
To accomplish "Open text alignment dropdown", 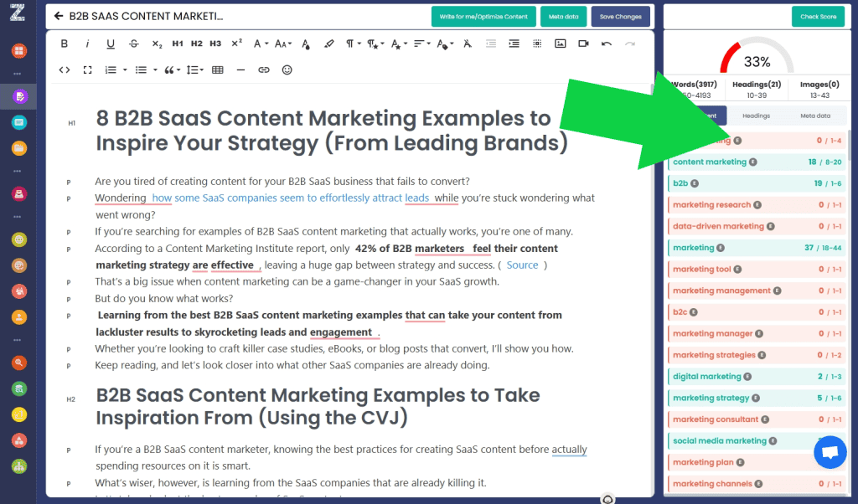I will [422, 44].
